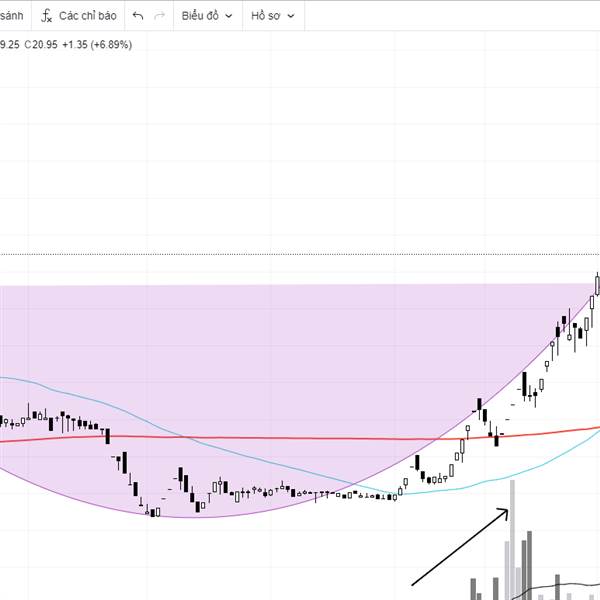
Task: Open the Các chỉ báo indicators panel
Action: tap(78, 16)
